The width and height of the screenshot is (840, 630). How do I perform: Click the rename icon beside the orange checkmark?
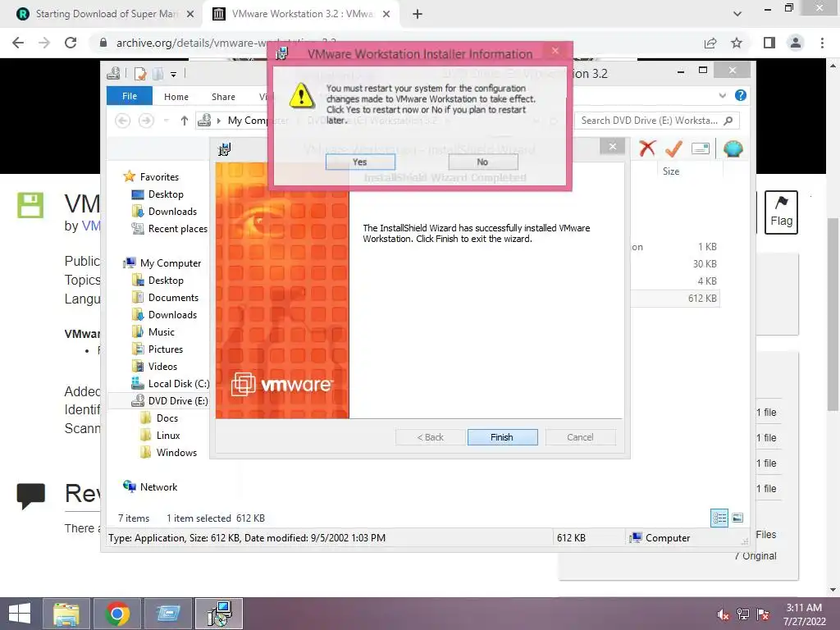701,148
